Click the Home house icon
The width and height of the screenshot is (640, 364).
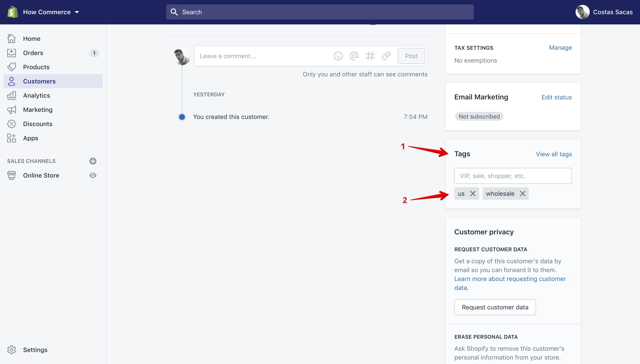point(12,38)
